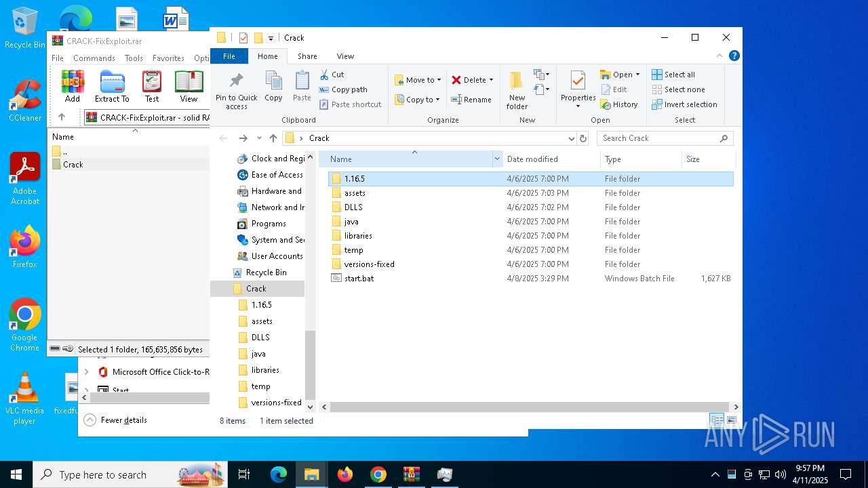Open the Properties dropdown arrow
The width and height of the screenshot is (868, 488).
(x=578, y=106)
